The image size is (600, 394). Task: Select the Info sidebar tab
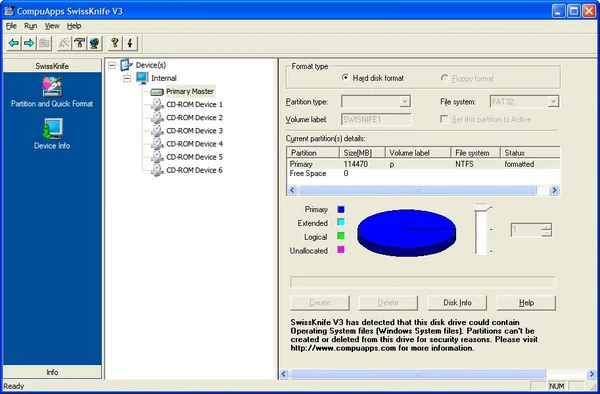pyautogui.click(x=52, y=372)
